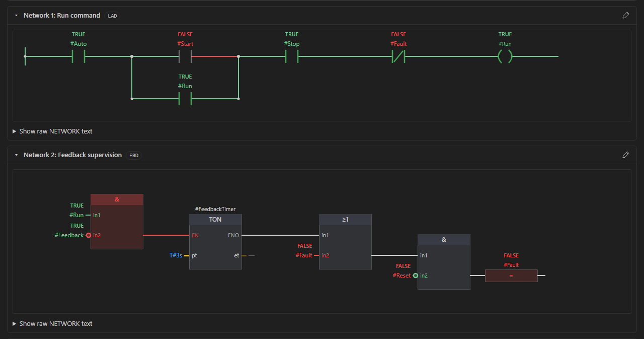Collapse the Network 1: Run command section

pos(16,16)
